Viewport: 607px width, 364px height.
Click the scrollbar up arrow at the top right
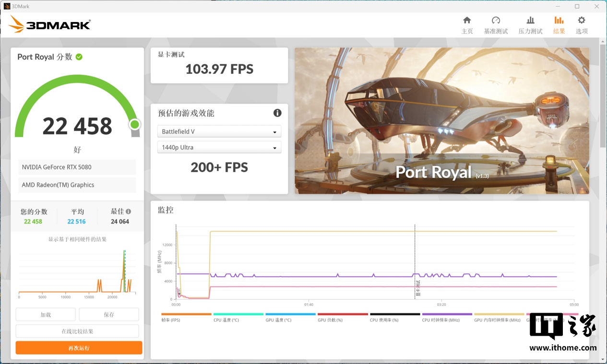pos(603,41)
